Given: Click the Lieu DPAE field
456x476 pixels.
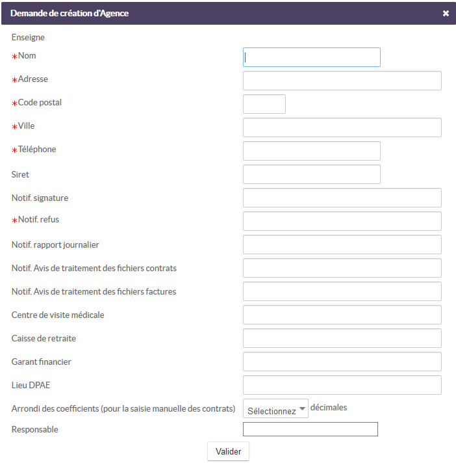Looking at the screenshot, I should pyautogui.click(x=342, y=384).
